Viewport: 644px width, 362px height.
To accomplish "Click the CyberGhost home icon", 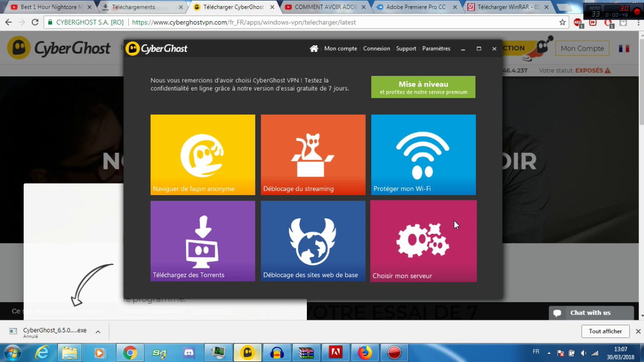I will (314, 48).
